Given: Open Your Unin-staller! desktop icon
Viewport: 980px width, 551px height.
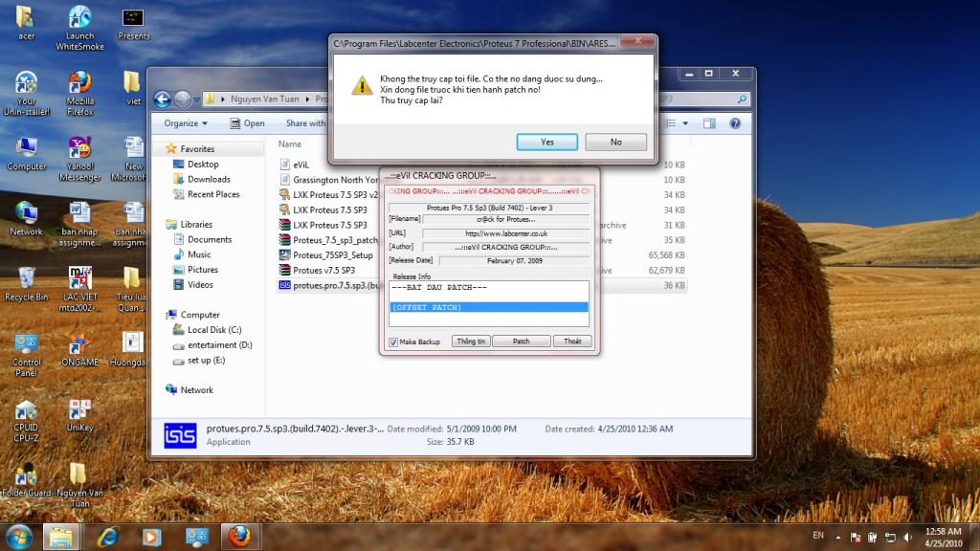Looking at the screenshot, I should 26,93.
